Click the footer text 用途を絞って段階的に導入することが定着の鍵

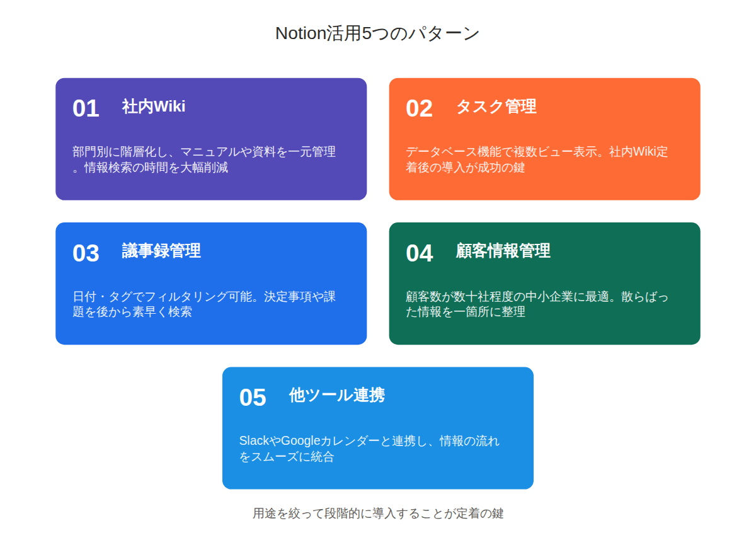378,513
